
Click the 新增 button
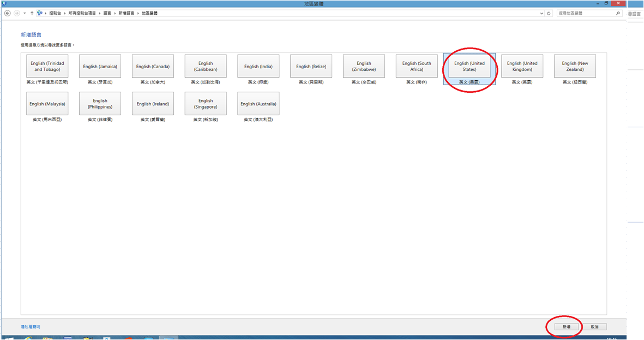pyautogui.click(x=567, y=327)
